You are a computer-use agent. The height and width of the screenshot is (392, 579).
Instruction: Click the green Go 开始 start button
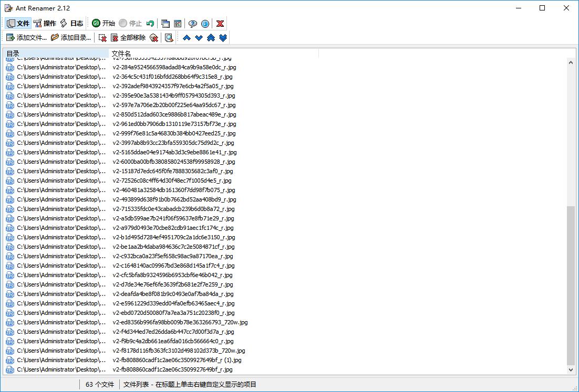pyautogui.click(x=104, y=23)
